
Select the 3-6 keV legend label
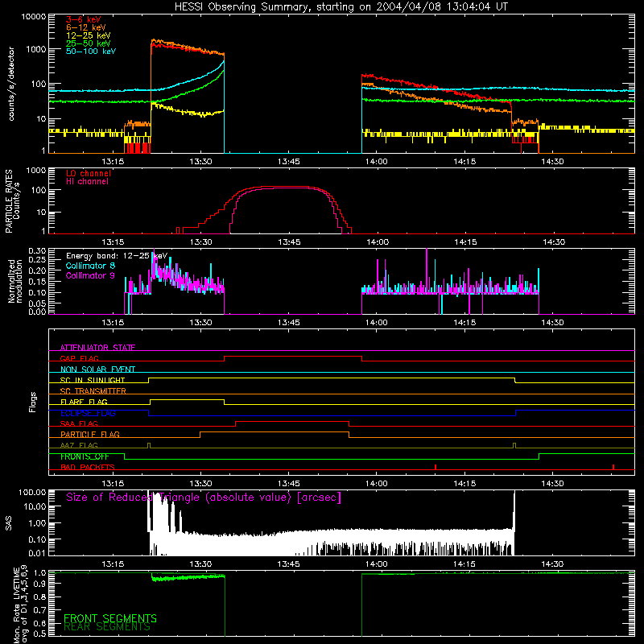pyautogui.click(x=83, y=19)
